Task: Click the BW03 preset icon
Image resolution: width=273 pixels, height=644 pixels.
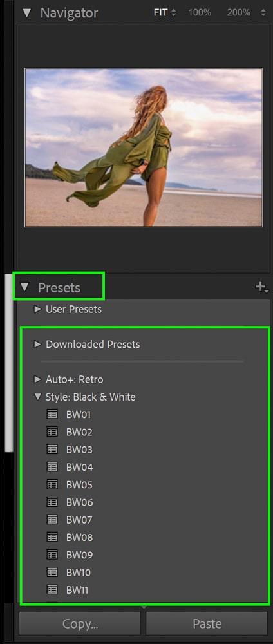Action: coord(52,450)
